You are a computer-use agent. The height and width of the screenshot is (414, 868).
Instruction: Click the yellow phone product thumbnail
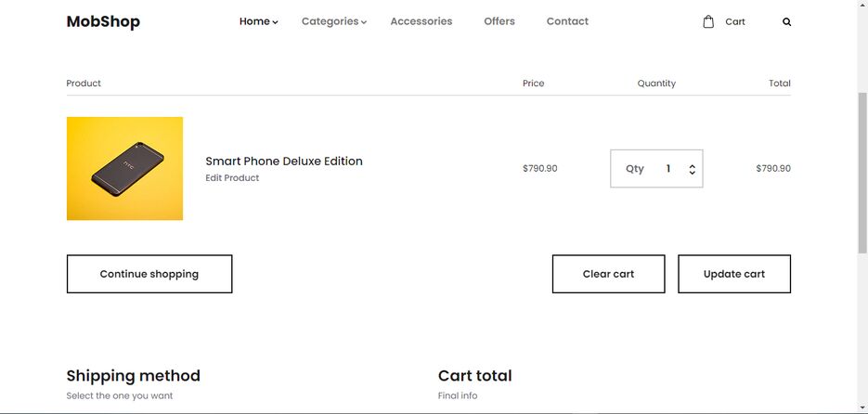[x=124, y=168]
